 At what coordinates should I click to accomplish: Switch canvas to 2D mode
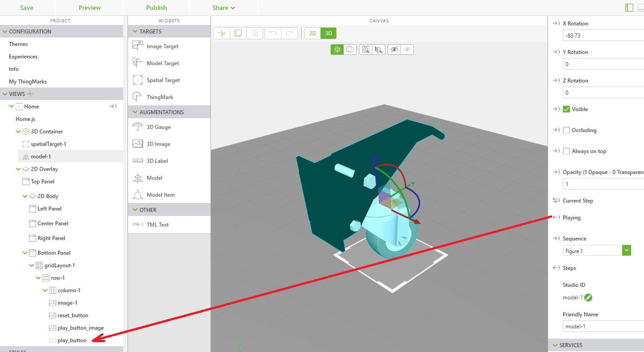click(x=313, y=33)
